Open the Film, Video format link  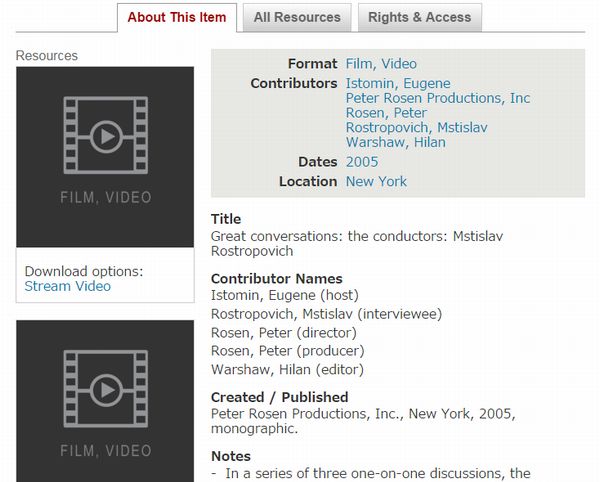pos(381,64)
